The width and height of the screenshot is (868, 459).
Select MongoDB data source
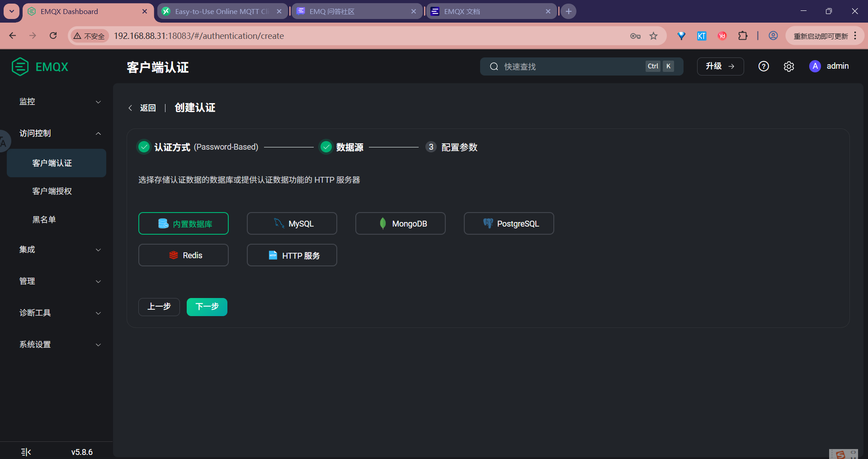401,223
